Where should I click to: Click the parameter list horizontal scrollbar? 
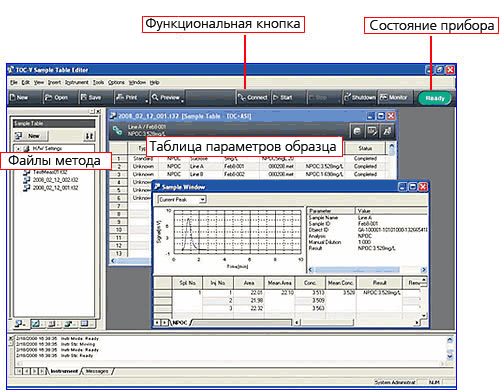366,270
